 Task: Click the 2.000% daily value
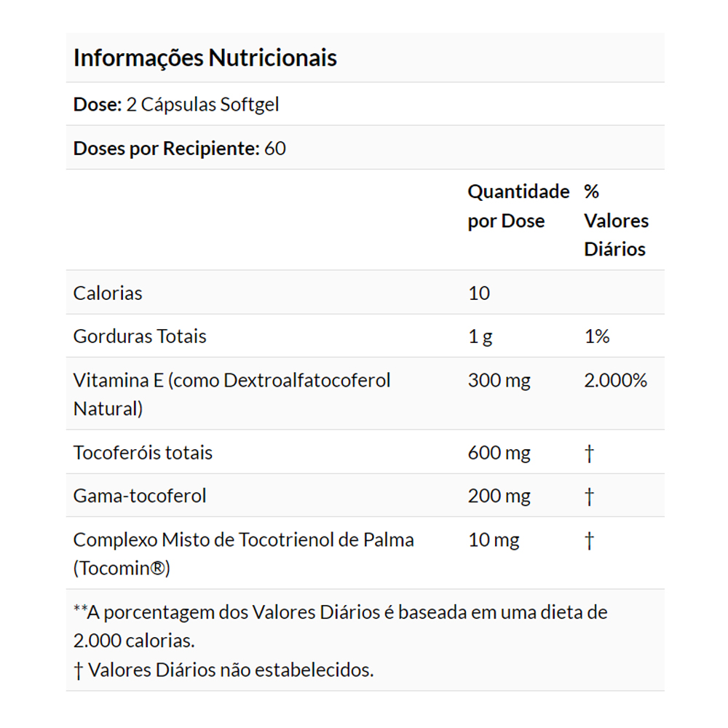pyautogui.click(x=615, y=380)
